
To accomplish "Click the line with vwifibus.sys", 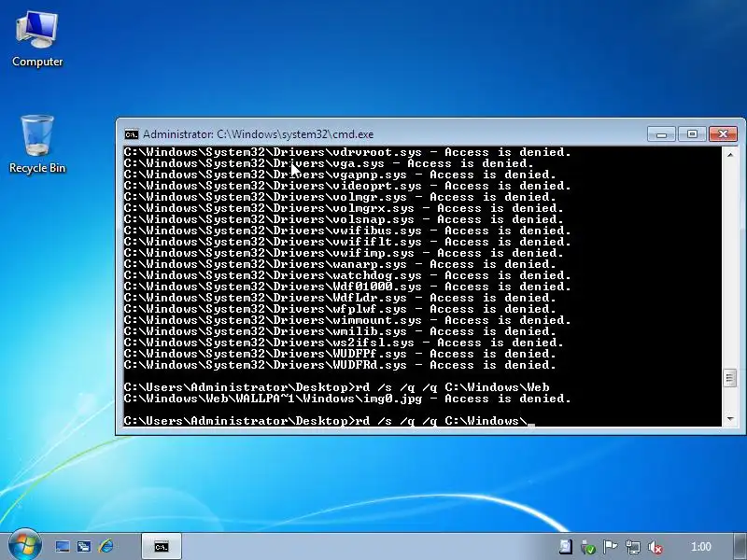I will 346,231.
